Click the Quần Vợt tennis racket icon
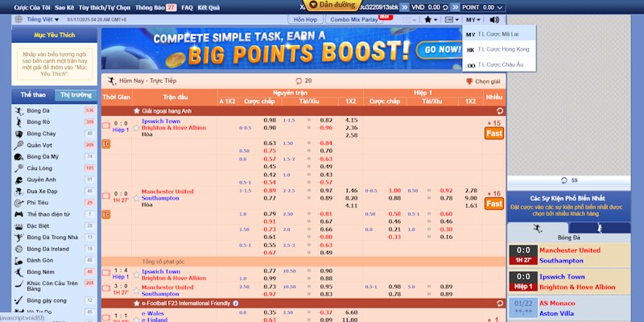The height and width of the screenshot is (322, 644). coord(18,145)
